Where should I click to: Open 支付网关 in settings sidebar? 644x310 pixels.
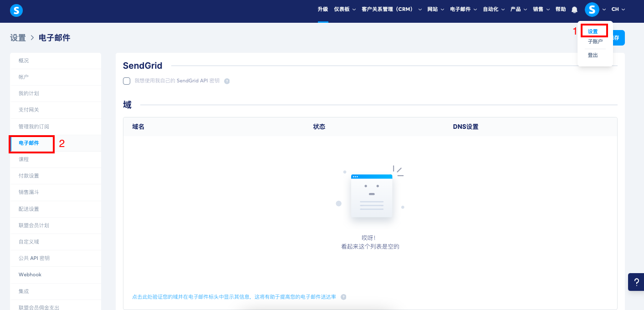[56, 110]
